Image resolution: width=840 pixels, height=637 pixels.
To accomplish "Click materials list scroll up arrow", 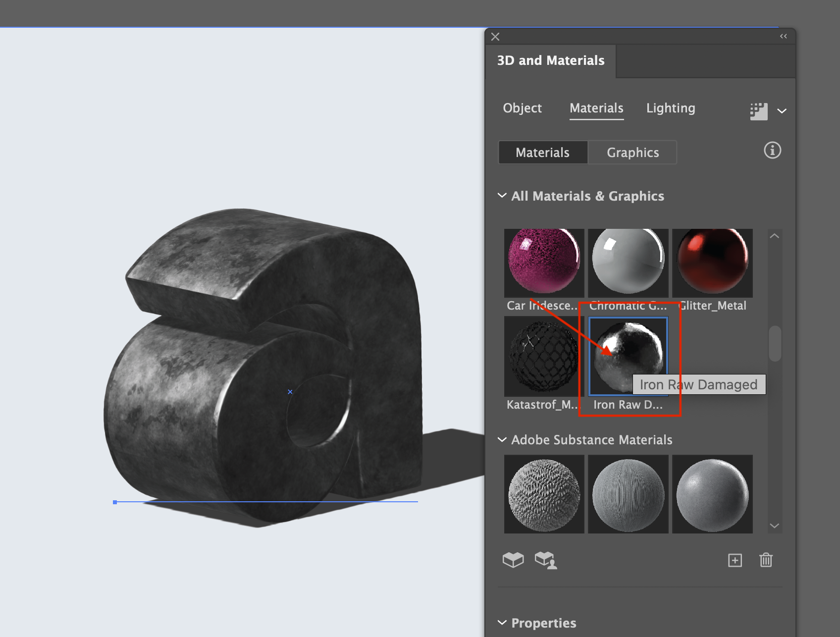I will point(775,236).
